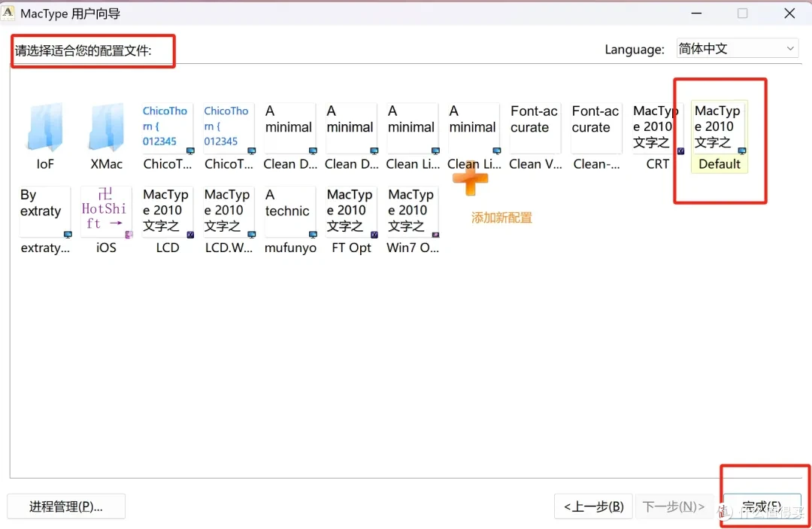The width and height of the screenshot is (812, 529).
Task: Click the orange plus to add new profile
Action: (x=470, y=178)
